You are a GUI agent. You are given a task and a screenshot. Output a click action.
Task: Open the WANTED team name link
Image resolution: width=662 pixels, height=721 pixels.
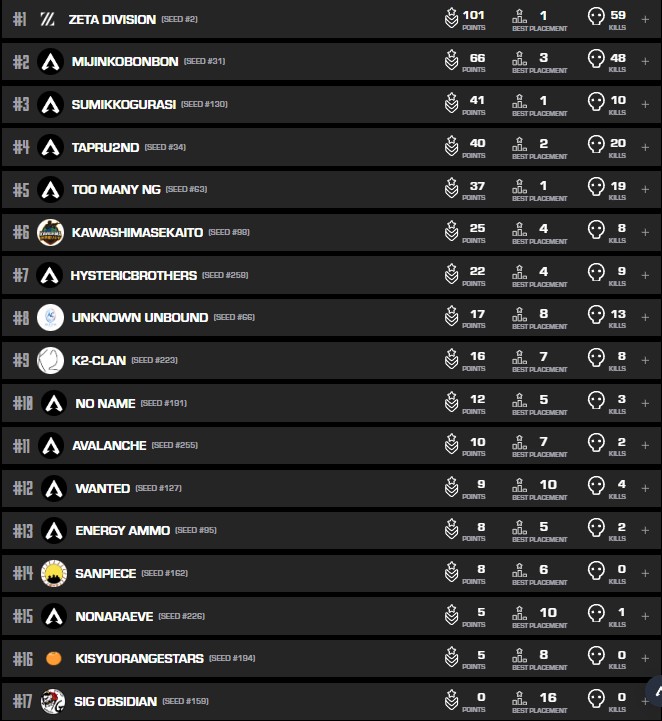click(102, 488)
